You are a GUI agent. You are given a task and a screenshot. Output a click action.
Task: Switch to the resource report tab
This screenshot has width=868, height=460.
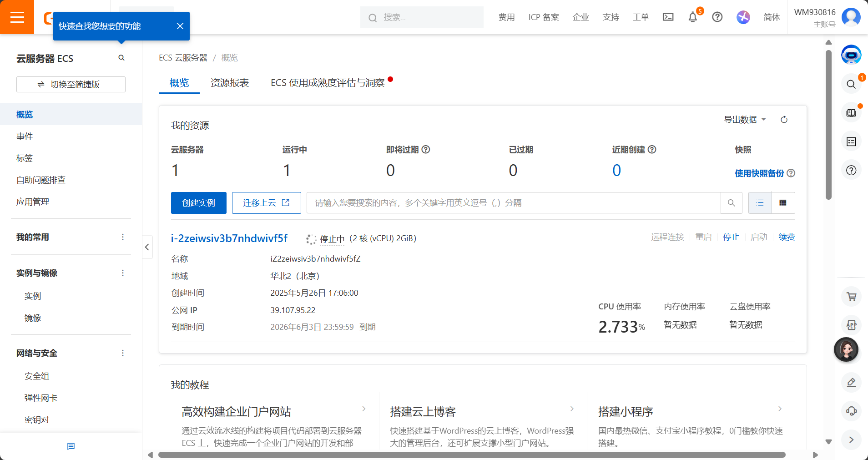(230, 83)
